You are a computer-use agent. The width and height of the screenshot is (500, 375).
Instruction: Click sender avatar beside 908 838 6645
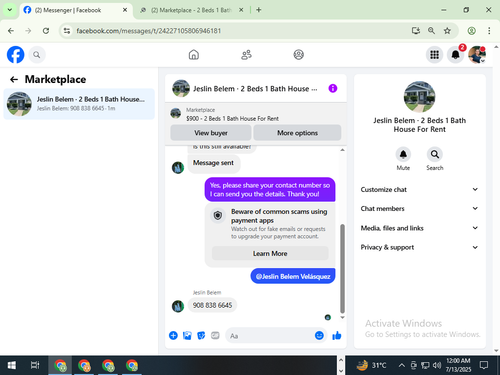pyautogui.click(x=178, y=306)
